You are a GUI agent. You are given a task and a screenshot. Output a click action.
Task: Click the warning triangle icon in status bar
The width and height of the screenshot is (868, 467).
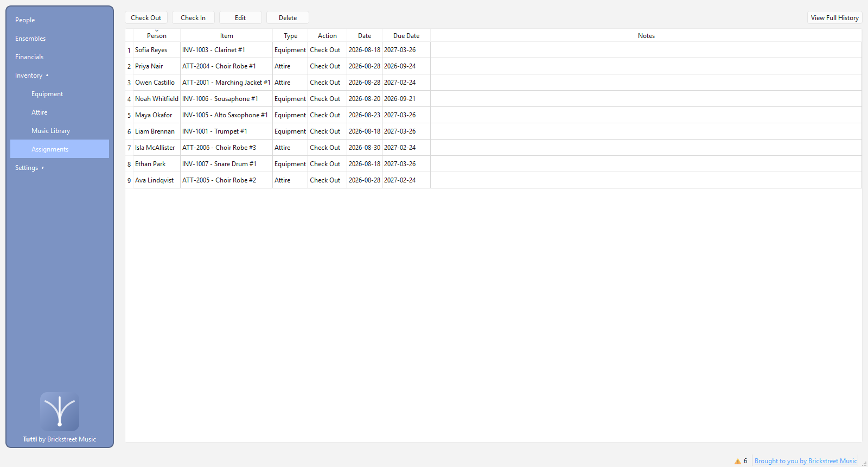[737, 461]
